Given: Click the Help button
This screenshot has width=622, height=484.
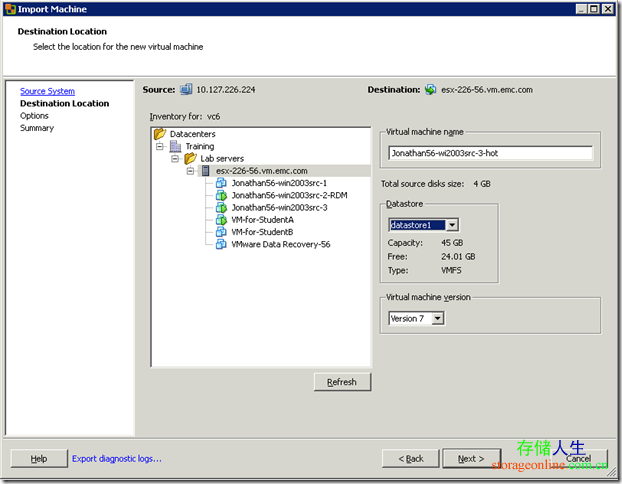Looking at the screenshot, I should (39, 459).
